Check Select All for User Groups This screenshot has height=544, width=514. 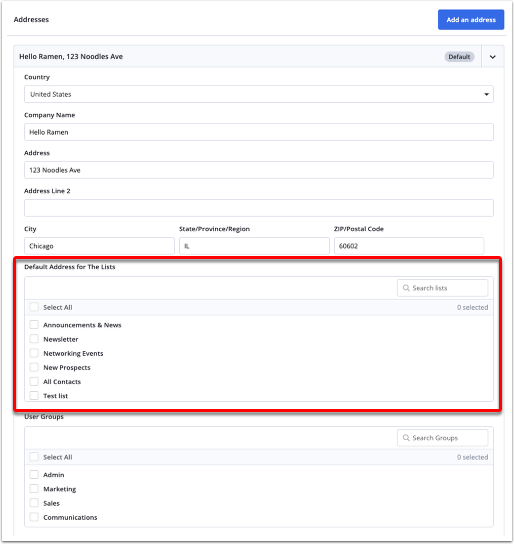click(34, 457)
